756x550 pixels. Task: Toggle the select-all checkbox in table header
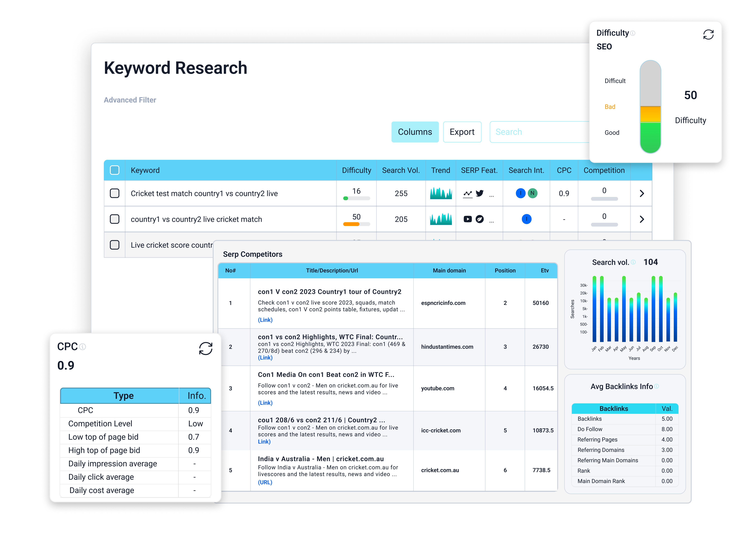point(114,170)
